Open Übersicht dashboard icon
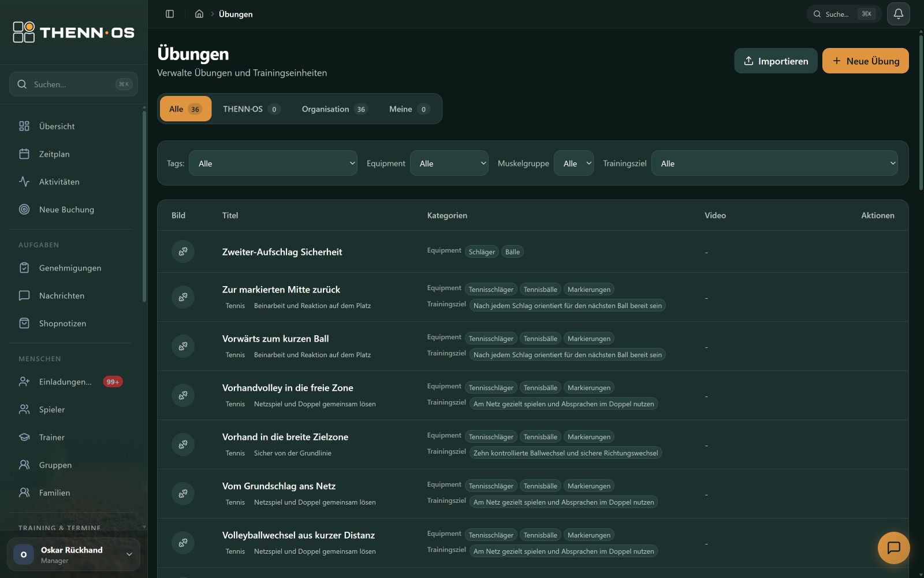Viewport: 924px width, 578px height. coord(24,126)
